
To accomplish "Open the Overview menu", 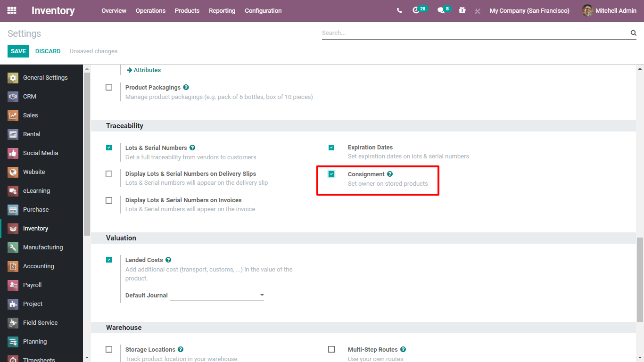I will [x=114, y=10].
